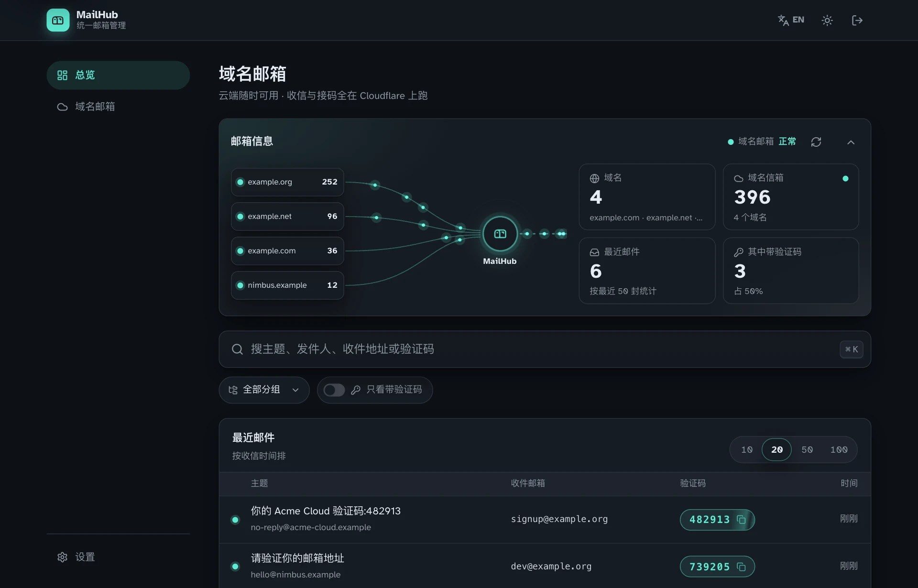Click sender hello@nimbus.example
This screenshot has width=918, height=588.
coord(295,575)
